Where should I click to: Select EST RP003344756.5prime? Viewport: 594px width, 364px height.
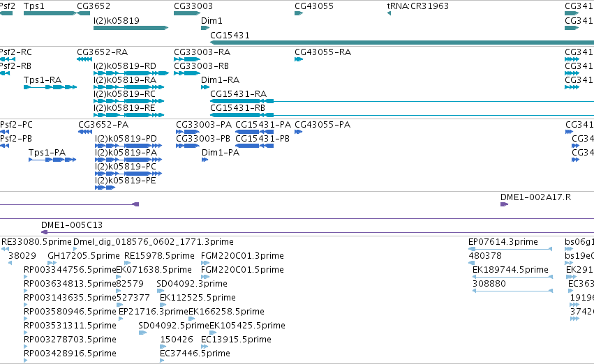25,277
